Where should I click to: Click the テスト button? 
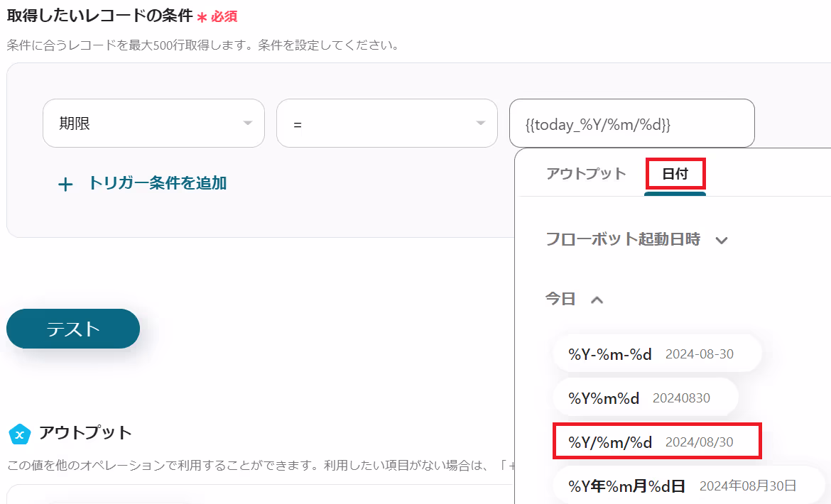(73, 329)
